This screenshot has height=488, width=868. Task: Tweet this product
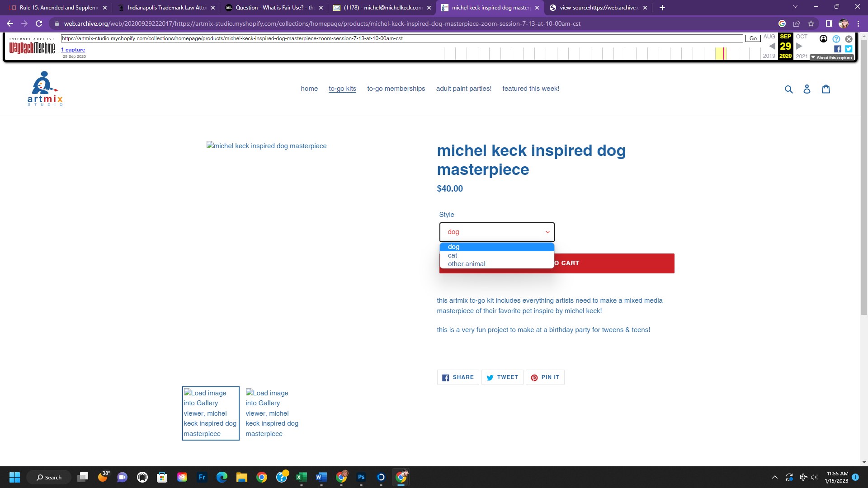(x=502, y=377)
